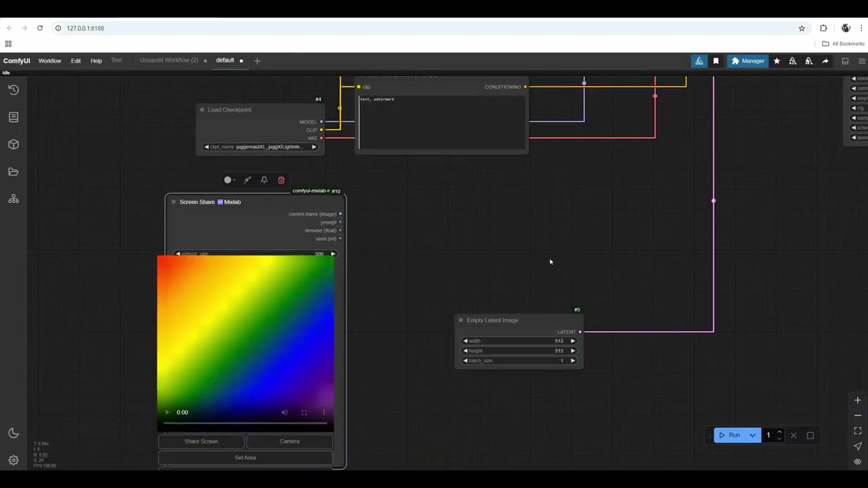Open the Test menu
Screen dimensions: 868x488
coord(117,60)
